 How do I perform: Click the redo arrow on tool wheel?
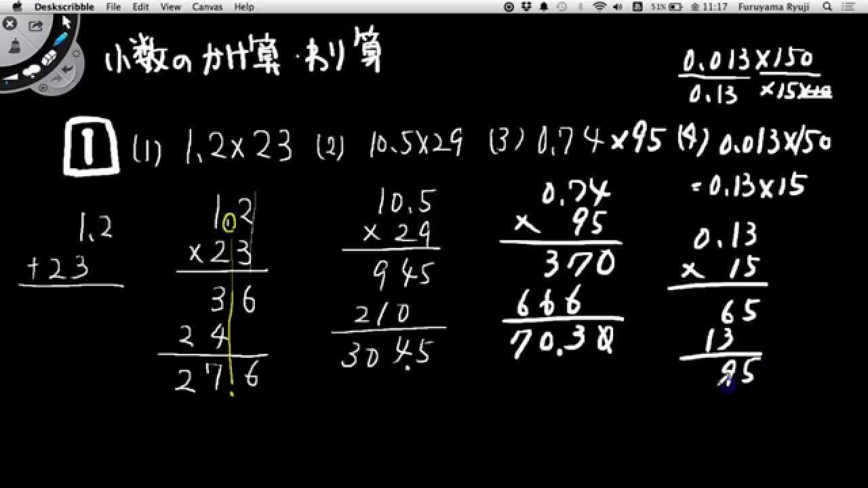point(56,79)
